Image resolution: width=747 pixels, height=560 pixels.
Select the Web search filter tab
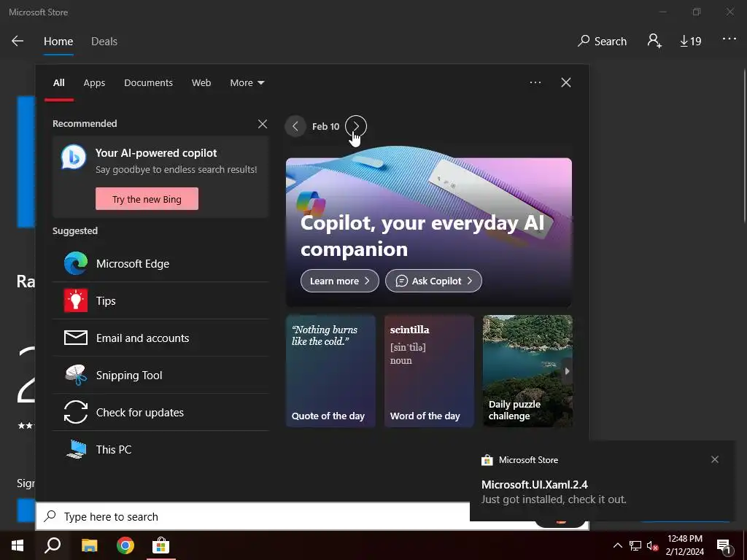pos(201,83)
